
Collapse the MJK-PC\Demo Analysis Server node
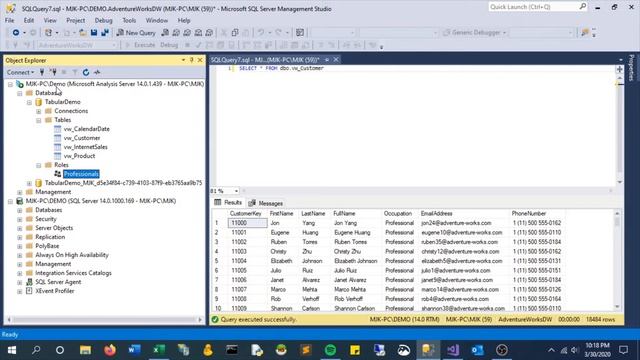[x=10, y=84]
